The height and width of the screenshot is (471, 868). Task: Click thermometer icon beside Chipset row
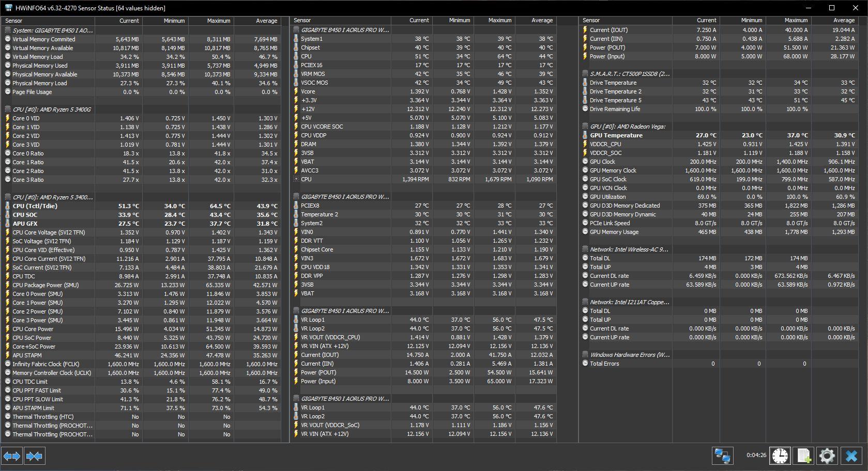pos(296,48)
